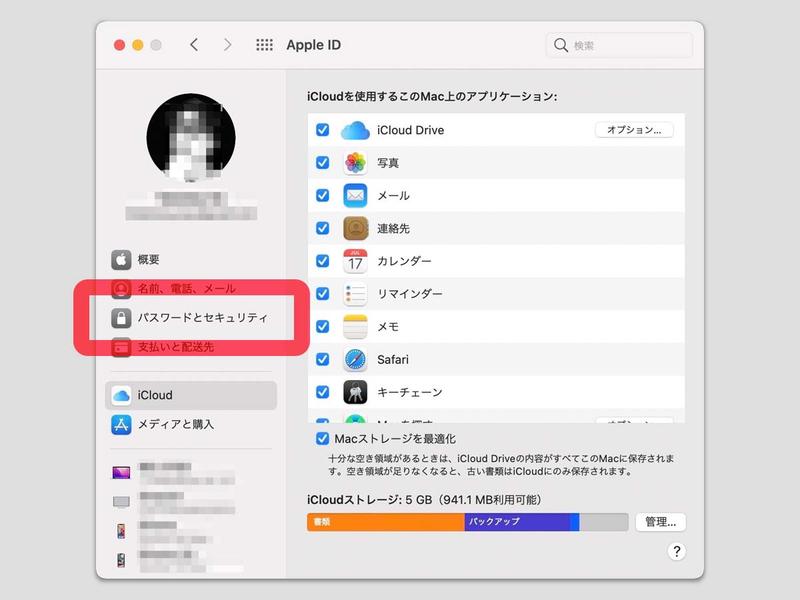The image size is (800, 600).
Task: Click the grey free storage segment
Action: (x=604, y=522)
